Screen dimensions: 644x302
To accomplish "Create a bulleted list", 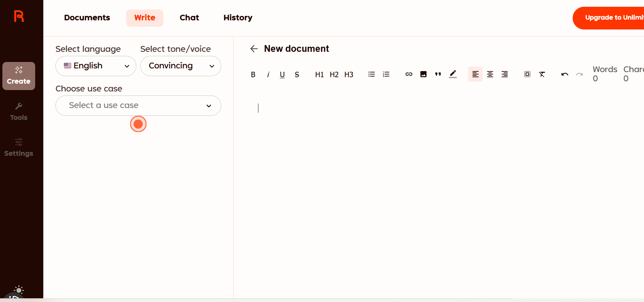I will (371, 74).
